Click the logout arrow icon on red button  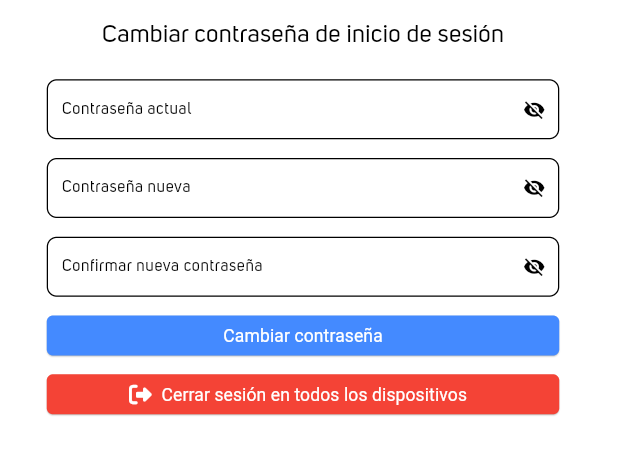140,395
